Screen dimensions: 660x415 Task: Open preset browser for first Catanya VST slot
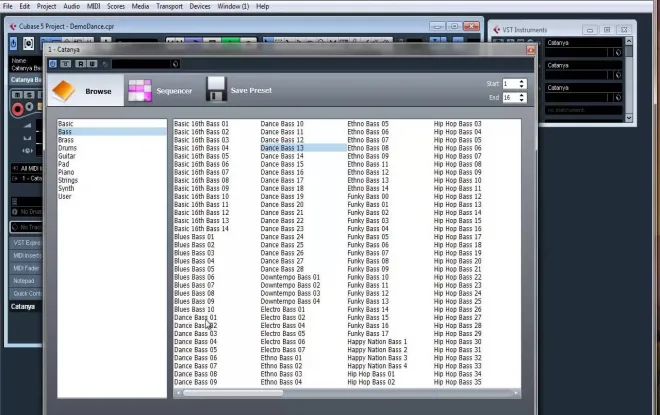pyautogui.click(x=618, y=53)
